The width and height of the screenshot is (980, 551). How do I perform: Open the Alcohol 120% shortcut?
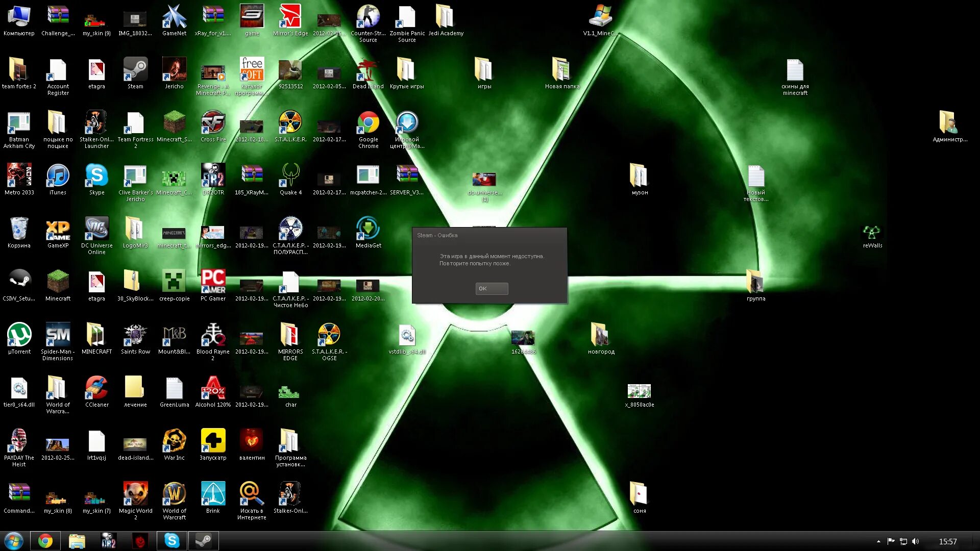(x=213, y=388)
